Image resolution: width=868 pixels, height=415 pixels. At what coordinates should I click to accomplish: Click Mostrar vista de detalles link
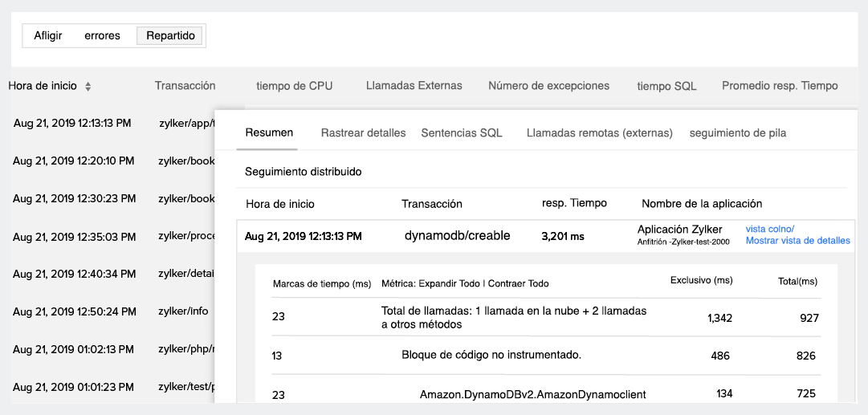coord(797,241)
